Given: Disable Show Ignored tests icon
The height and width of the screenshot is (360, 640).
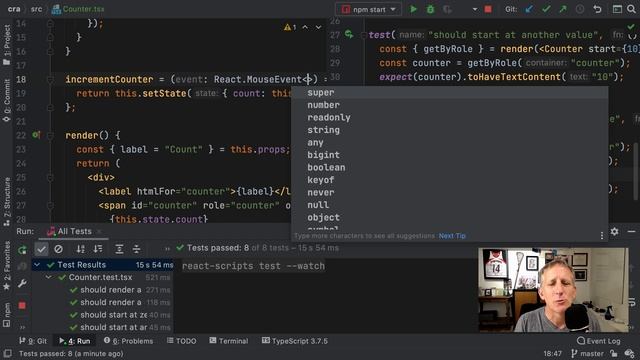Looking at the screenshot, I should point(58,249).
